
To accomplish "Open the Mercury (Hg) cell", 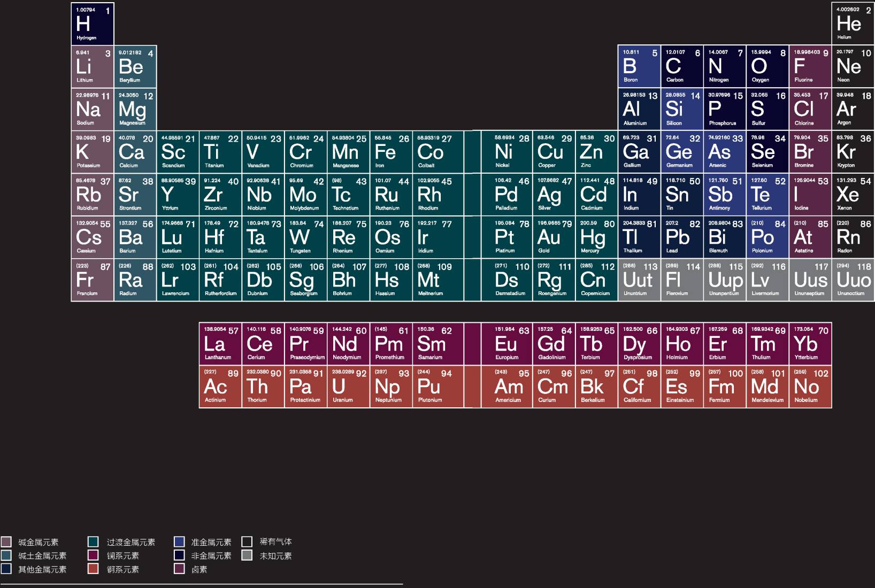I will point(597,237).
